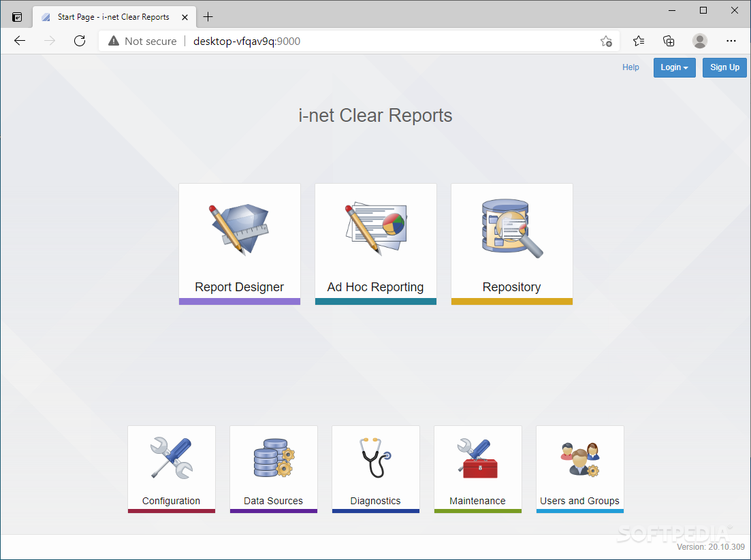Viewport: 751px width, 560px height.
Task: Click the Diagnostics label
Action: 375,501
